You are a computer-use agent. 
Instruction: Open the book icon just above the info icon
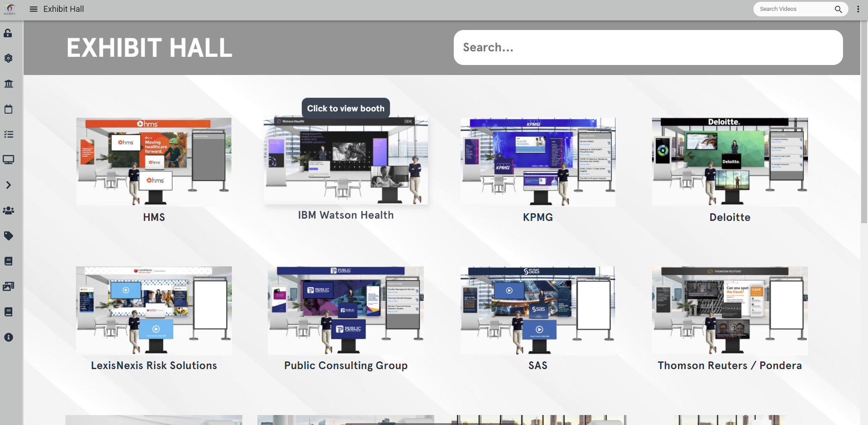(x=8, y=312)
